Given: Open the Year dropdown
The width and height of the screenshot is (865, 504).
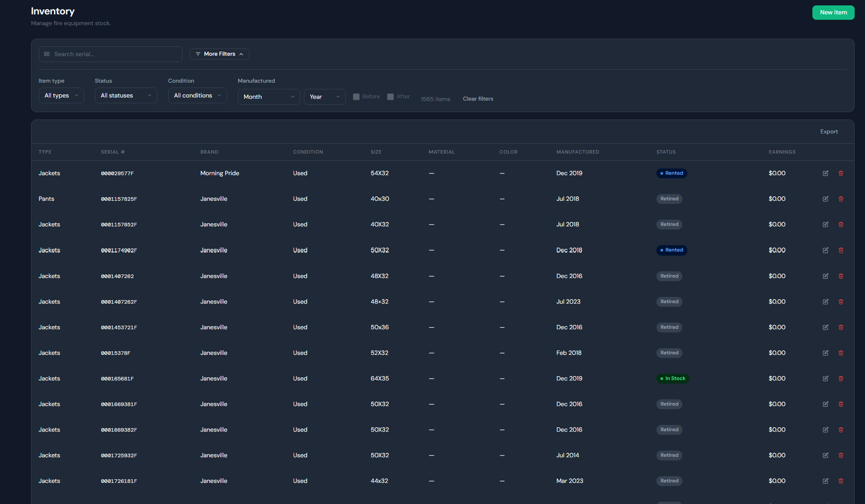Looking at the screenshot, I should click(x=325, y=97).
